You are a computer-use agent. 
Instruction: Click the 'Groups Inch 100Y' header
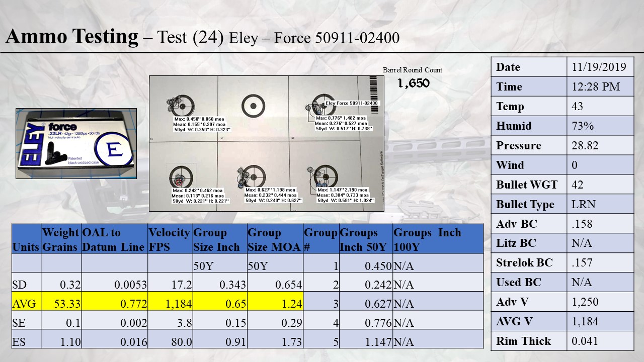point(438,239)
